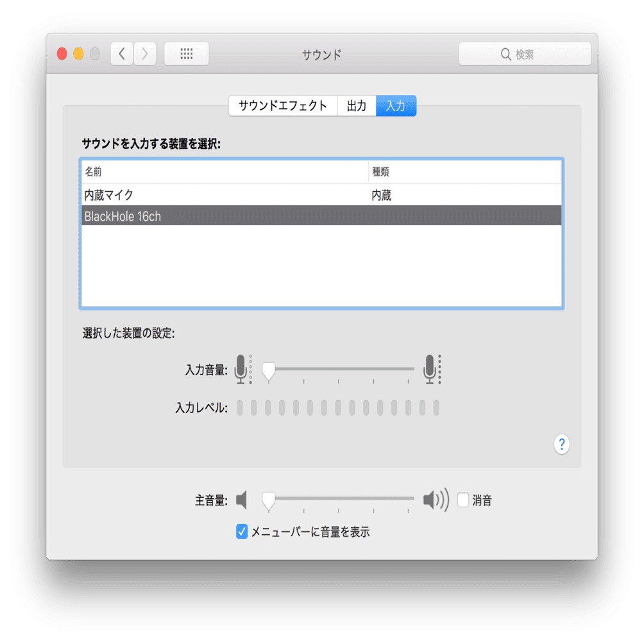Select the 入力 tab
Image resolution: width=644 pixels, height=644 pixels.
pos(396,106)
